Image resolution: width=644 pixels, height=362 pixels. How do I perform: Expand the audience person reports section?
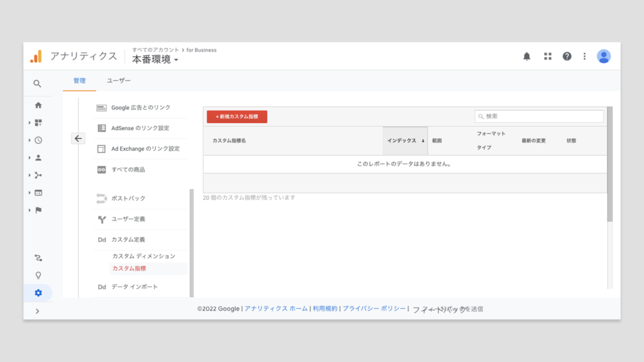38,158
